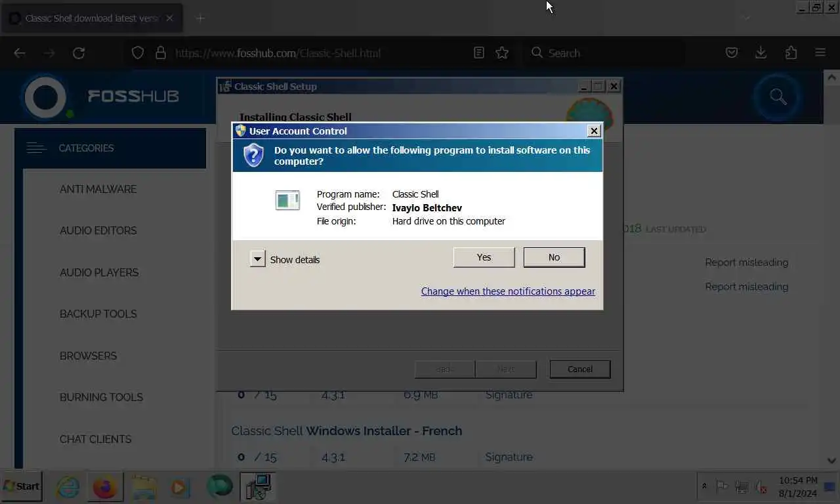840x504 pixels.
Task: Click the Firefox Search field
Action: (604, 53)
